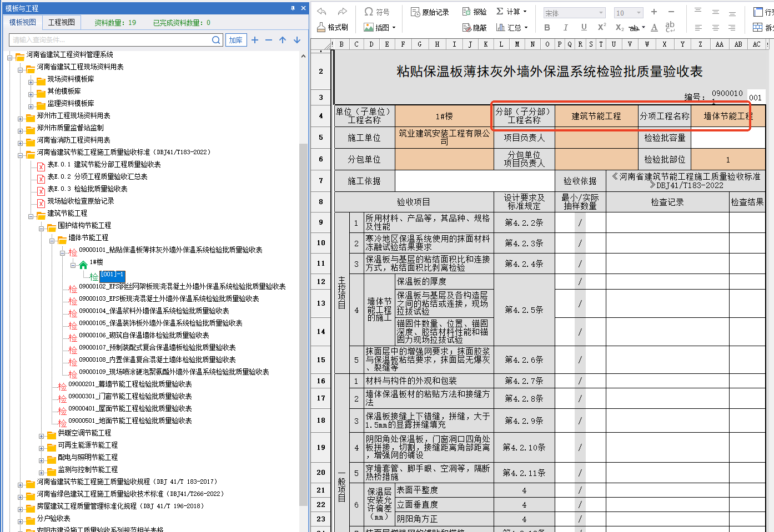
Task: Pin the 模板与工程 panel
Action: (x=293, y=8)
